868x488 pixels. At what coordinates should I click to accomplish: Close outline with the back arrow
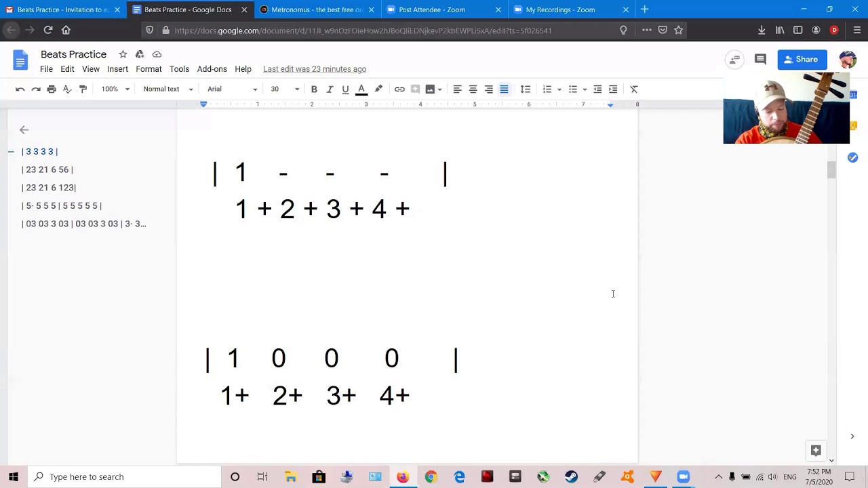[24, 129]
